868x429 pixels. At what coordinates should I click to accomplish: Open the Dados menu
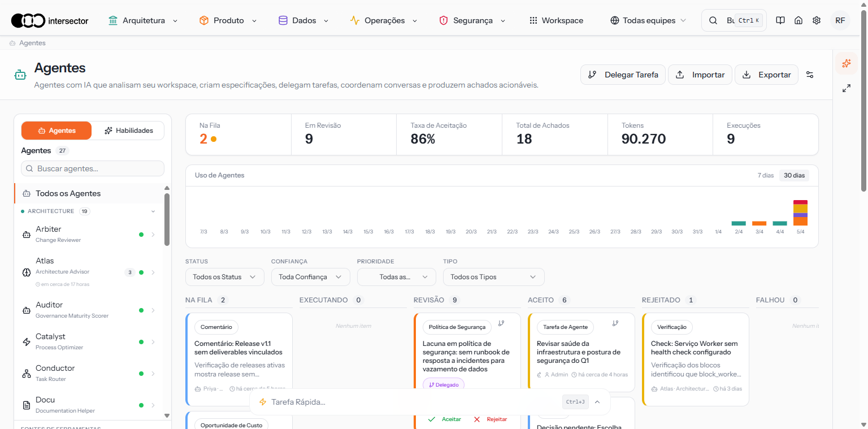pos(303,20)
